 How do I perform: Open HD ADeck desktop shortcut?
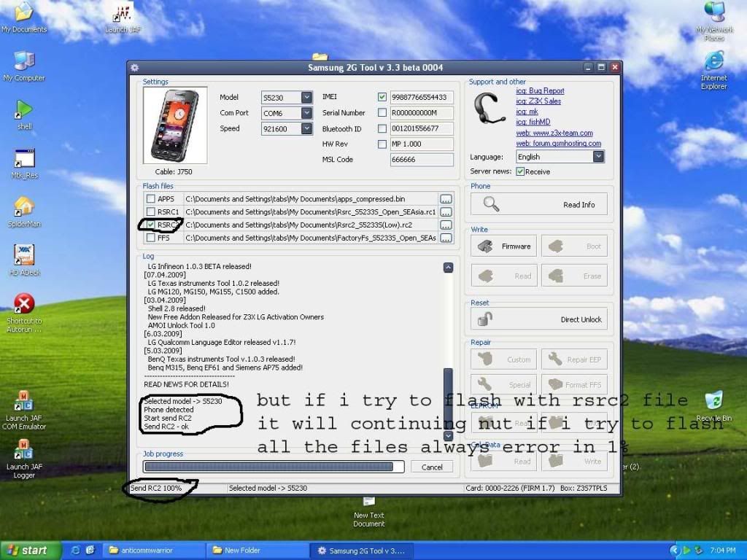(x=24, y=260)
